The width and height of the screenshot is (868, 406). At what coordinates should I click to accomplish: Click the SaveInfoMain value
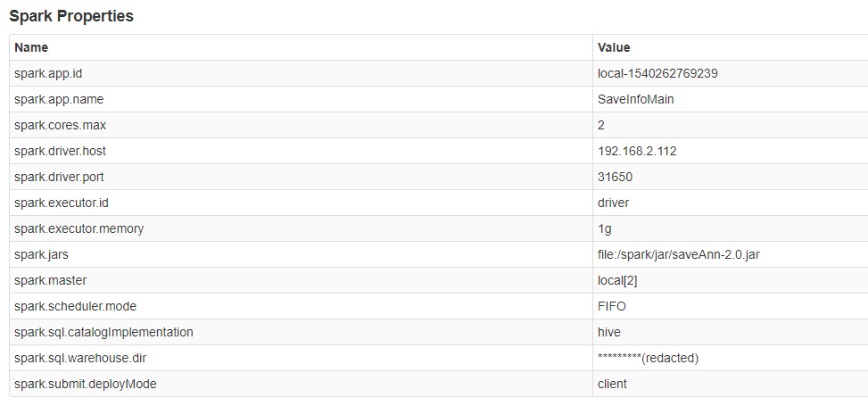(x=635, y=99)
